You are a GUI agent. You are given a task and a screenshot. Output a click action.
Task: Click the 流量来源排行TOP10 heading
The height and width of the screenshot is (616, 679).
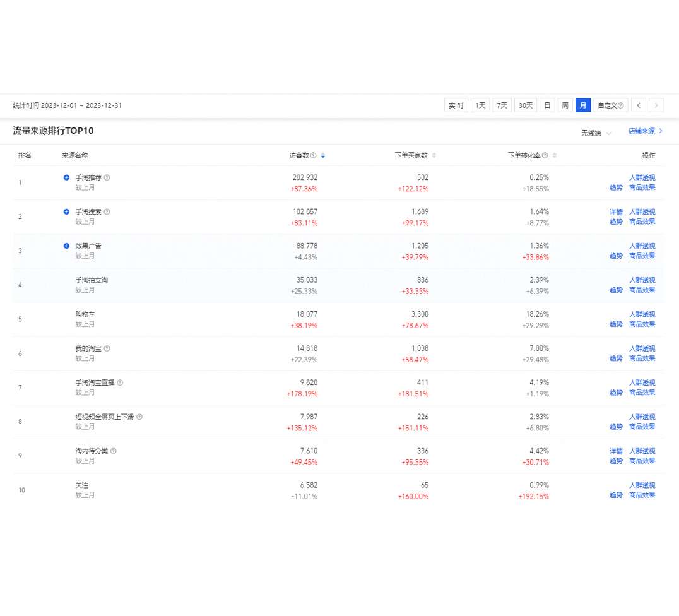53,131
